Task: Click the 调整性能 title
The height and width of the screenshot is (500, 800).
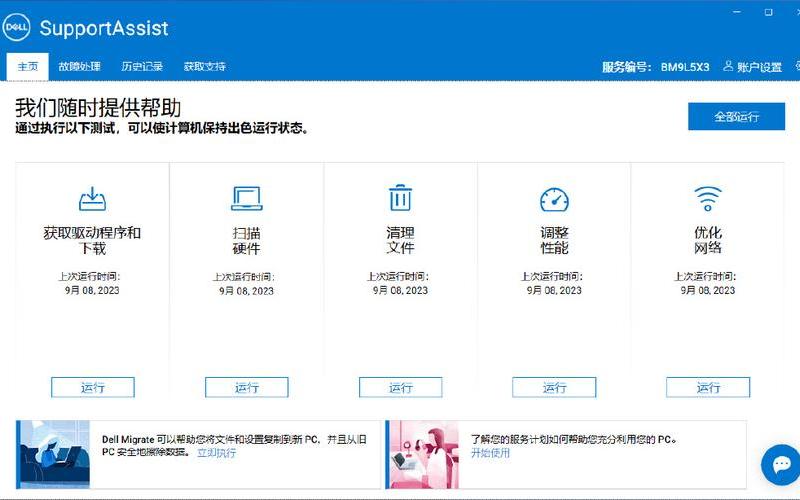Action: click(x=554, y=240)
